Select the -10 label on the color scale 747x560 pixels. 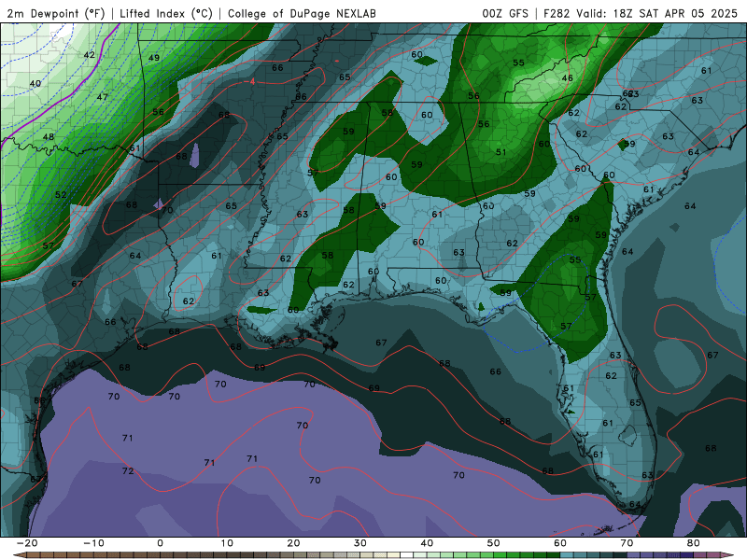tap(92, 543)
